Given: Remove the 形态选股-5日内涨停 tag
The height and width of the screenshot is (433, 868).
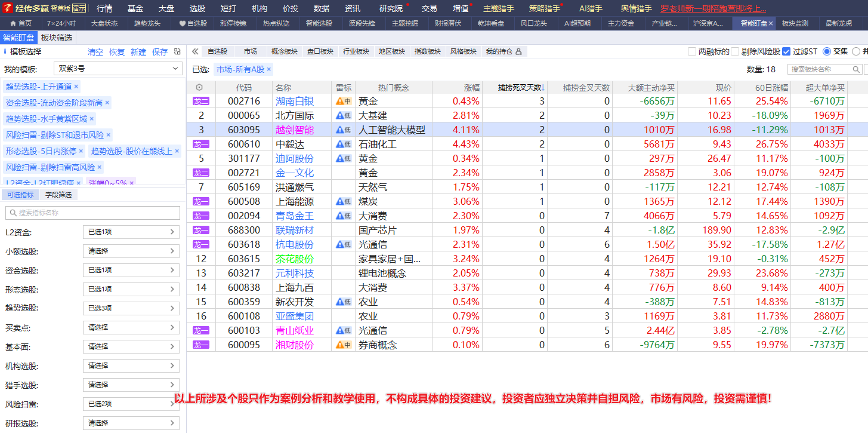Looking at the screenshot, I should 81,151.
